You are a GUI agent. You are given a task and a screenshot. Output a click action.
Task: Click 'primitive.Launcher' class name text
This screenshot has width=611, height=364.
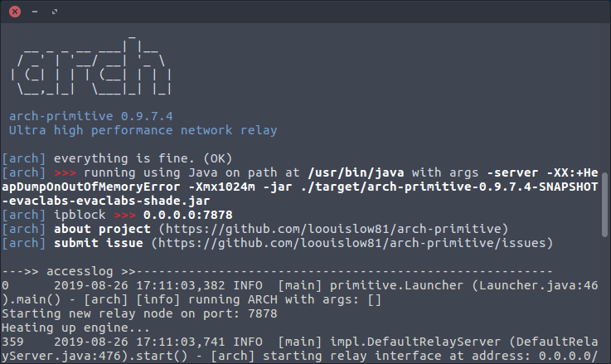click(396, 285)
